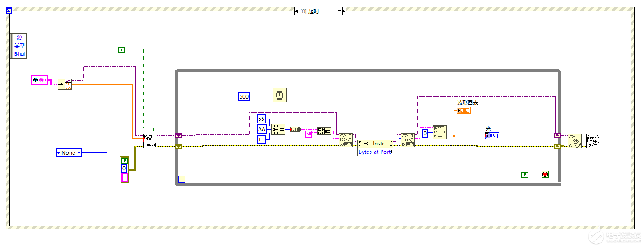Click the VISA Configure Serial Port node
This screenshot has width=644, height=247.
150,141
